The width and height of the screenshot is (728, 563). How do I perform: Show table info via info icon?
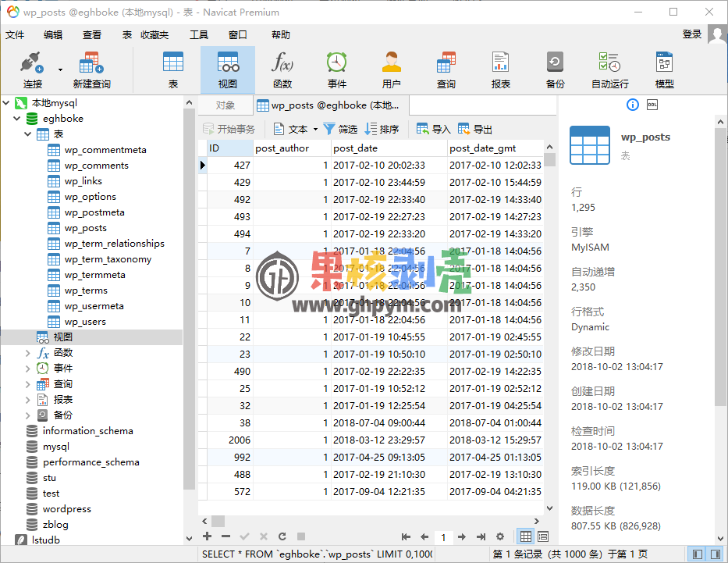tap(632, 105)
